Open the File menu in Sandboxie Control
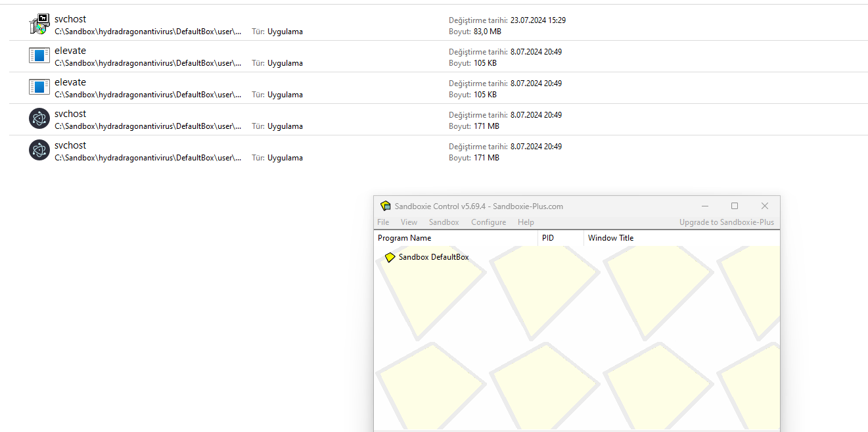The width and height of the screenshot is (868, 432). pyautogui.click(x=383, y=222)
